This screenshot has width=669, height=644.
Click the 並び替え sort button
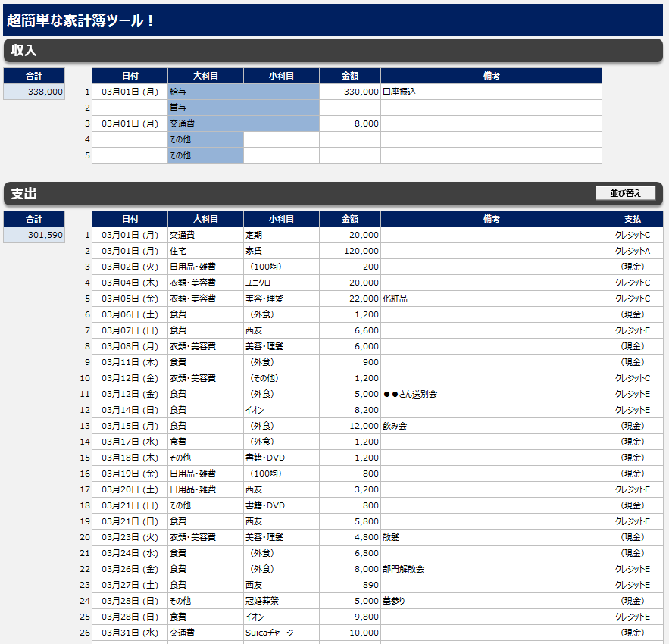click(x=625, y=193)
